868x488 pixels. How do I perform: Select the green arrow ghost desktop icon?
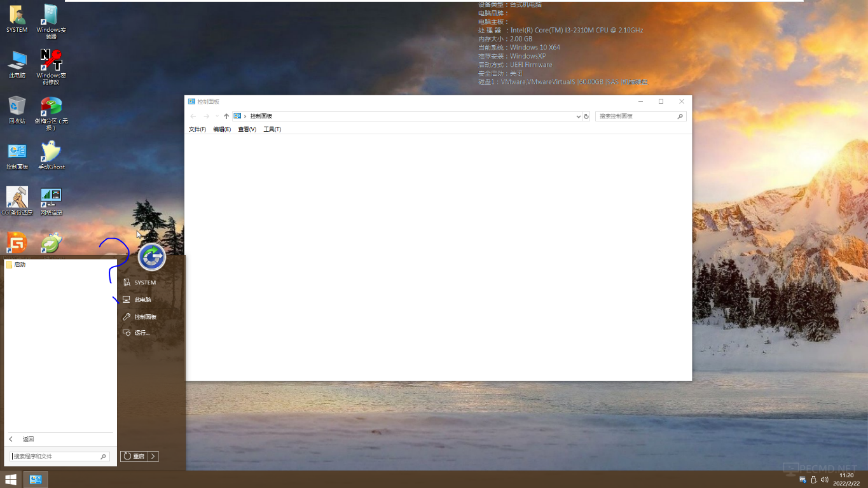(51, 244)
